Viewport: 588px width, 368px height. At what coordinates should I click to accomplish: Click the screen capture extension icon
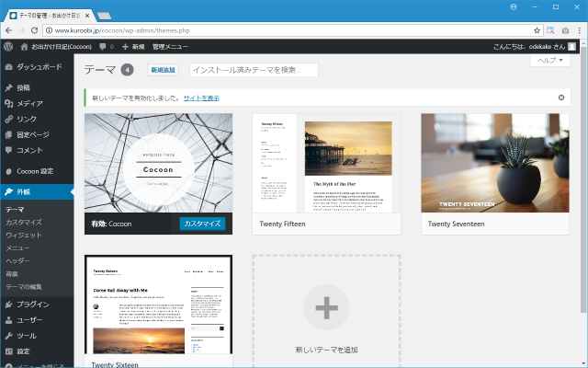550,30
